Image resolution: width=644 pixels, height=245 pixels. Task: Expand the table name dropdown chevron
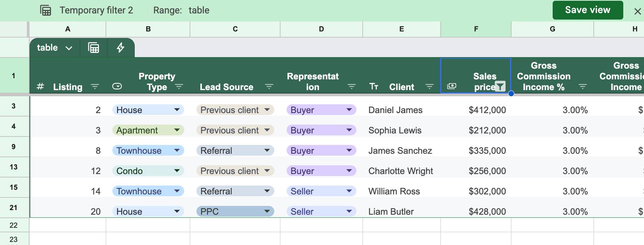coord(69,48)
